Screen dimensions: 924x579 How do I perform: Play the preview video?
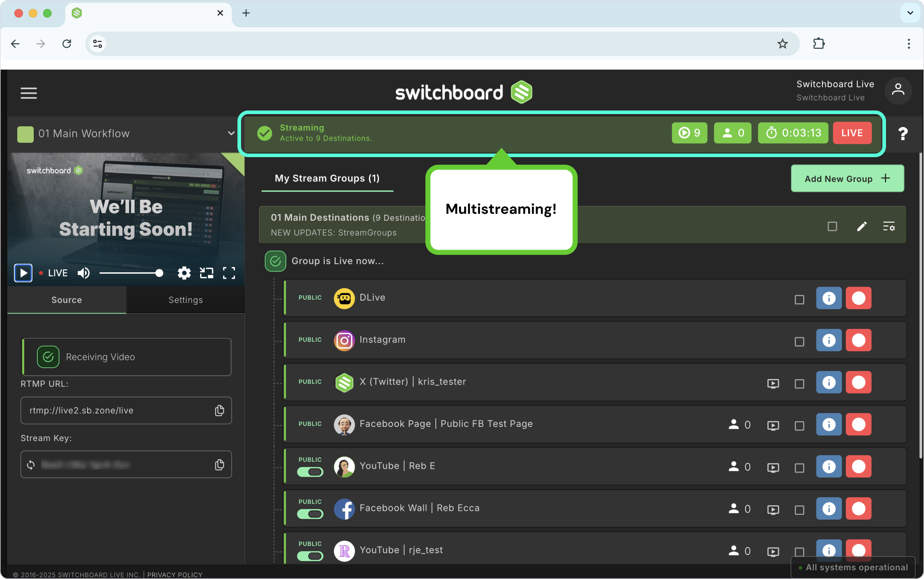pos(23,273)
